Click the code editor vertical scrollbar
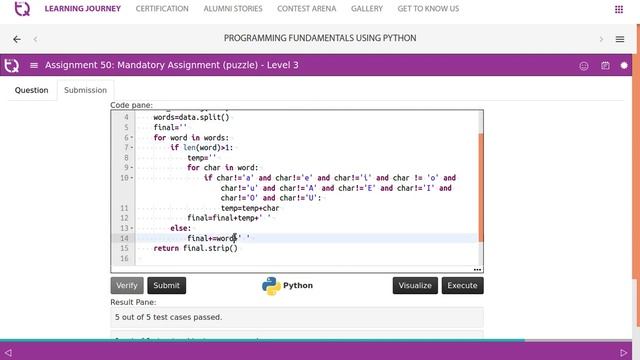The image size is (640, 360). coord(481,187)
